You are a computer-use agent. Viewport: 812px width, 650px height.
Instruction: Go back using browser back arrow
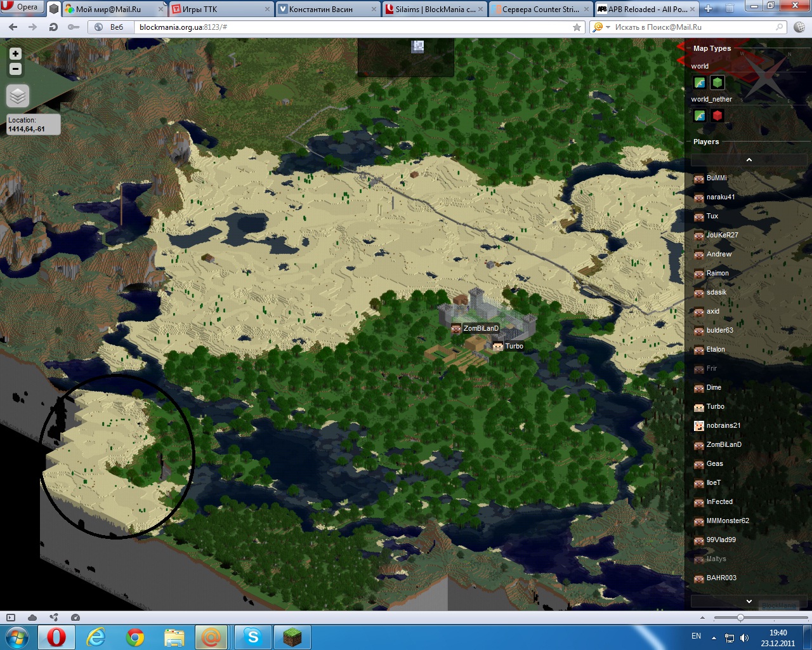[x=13, y=27]
